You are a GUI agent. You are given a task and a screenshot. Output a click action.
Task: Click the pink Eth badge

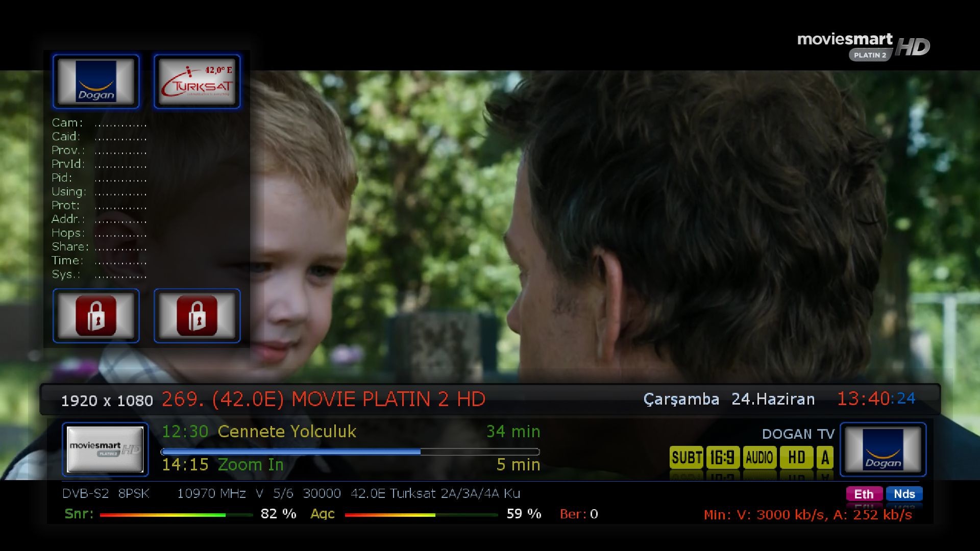(864, 494)
